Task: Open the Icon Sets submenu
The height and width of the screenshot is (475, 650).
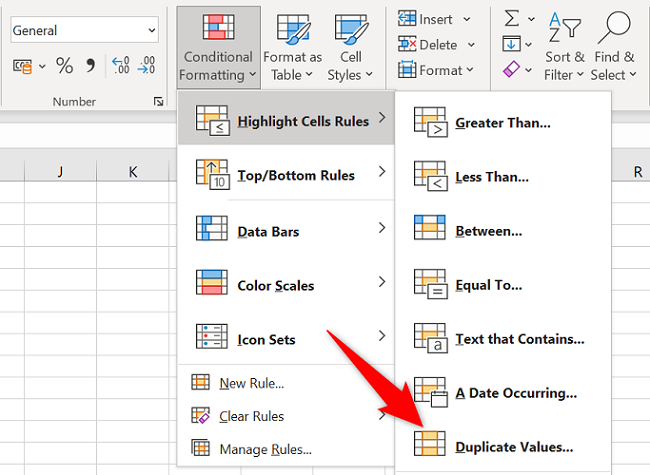Action: click(x=286, y=337)
